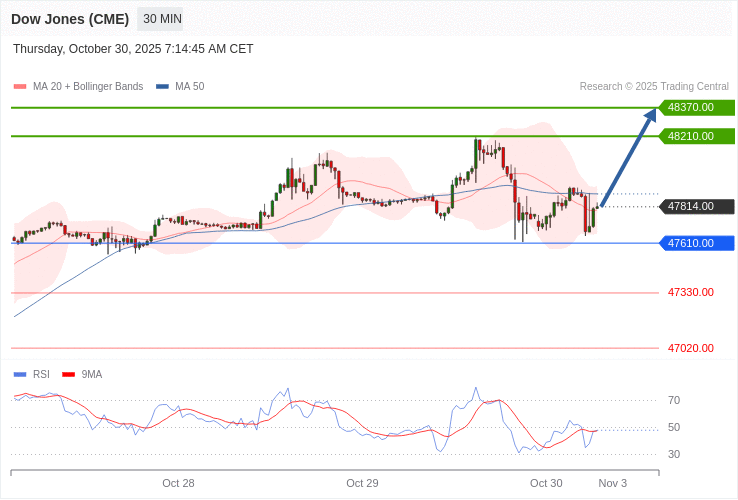Image resolution: width=738 pixels, height=500 pixels.
Task: Select the current price tag 47814.00
Action: pyautogui.click(x=696, y=207)
